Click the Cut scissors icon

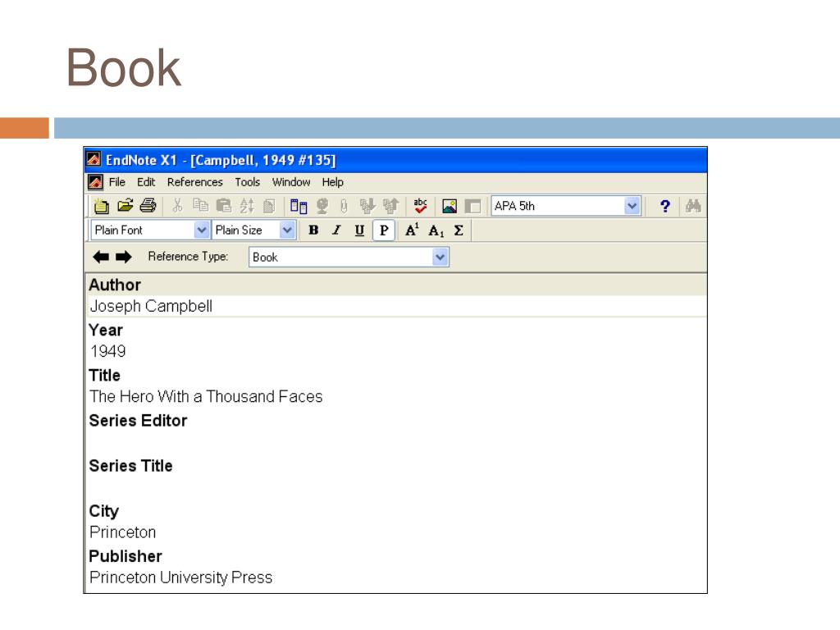(x=177, y=205)
